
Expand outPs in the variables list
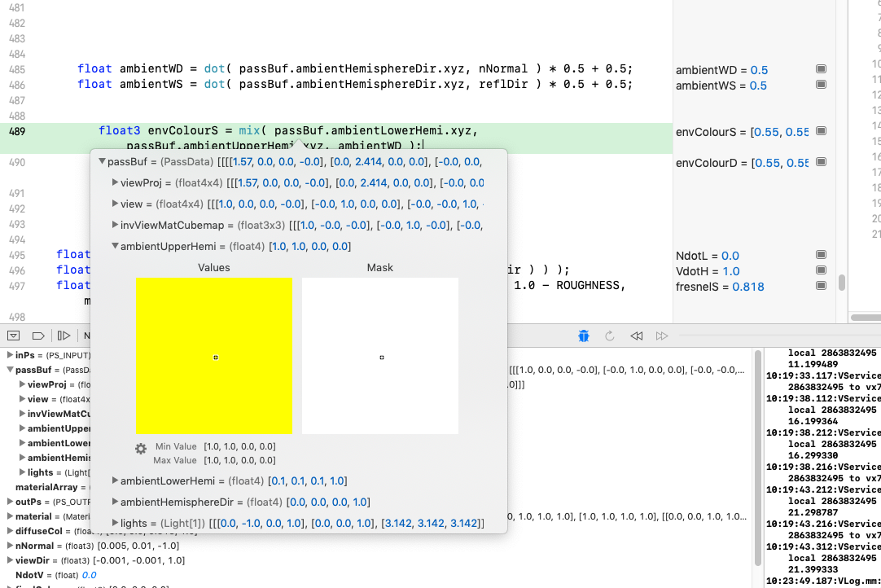[x=10, y=502]
